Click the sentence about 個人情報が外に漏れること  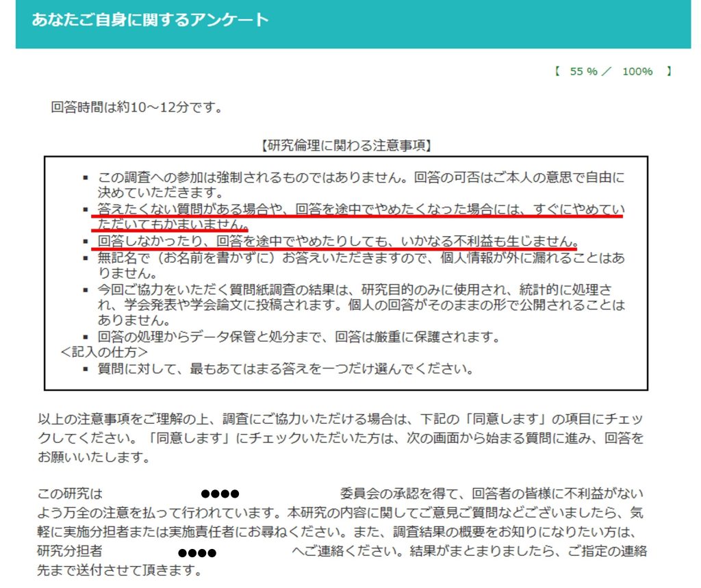click(x=360, y=259)
